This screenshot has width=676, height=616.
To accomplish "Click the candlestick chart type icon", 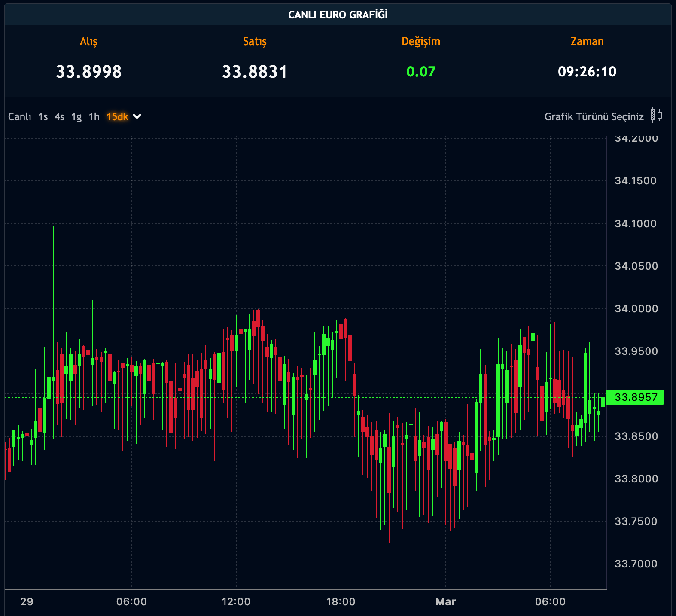I will click(656, 116).
